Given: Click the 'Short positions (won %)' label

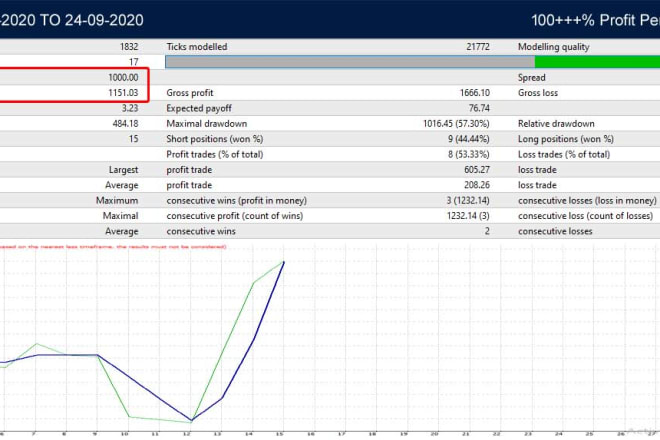Looking at the screenshot, I should (215, 139).
